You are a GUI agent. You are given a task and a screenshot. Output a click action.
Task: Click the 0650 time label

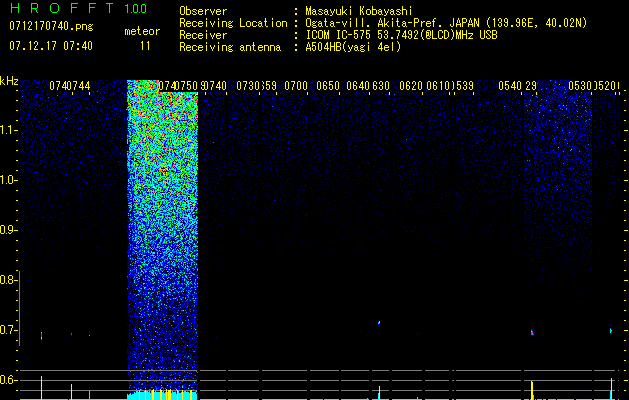coord(328,86)
